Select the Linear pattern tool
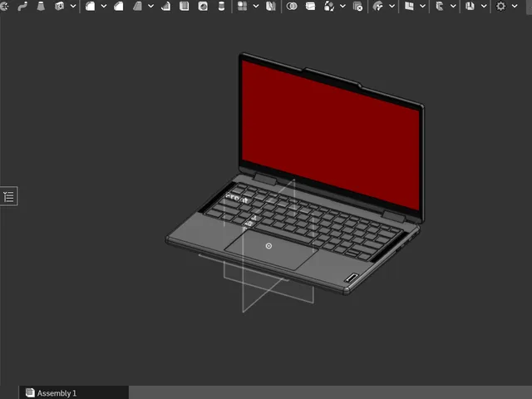Viewport: 532px width, 399px height. [242, 6]
